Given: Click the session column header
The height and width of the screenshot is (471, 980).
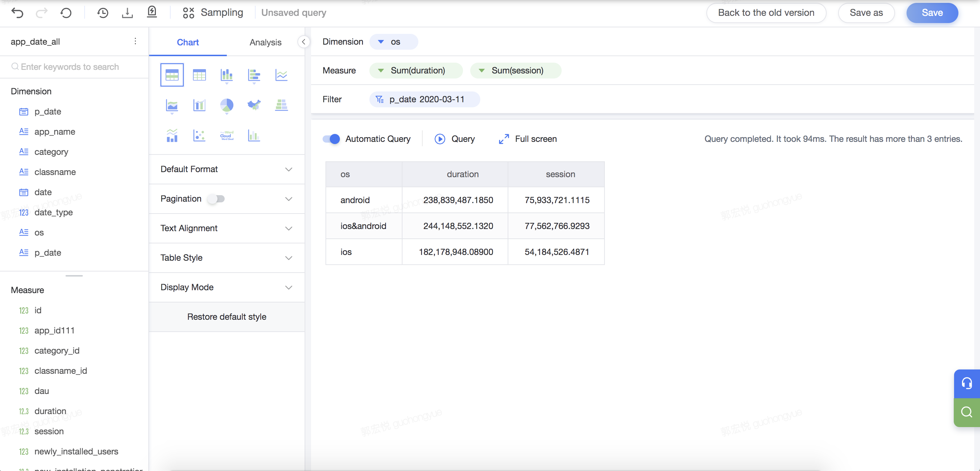Looking at the screenshot, I should click(556, 174).
